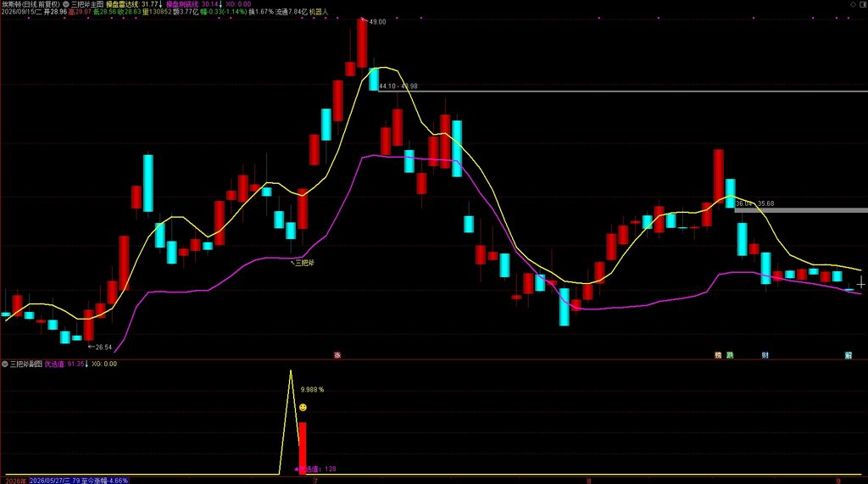
Task: Click the 49.00 high price candle
Action: coord(362,42)
